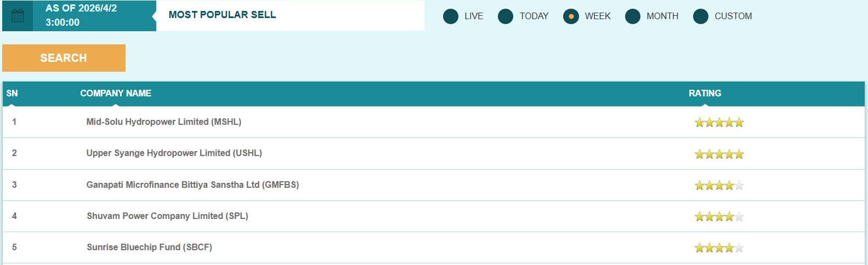868x265 pixels.
Task: Sort by the COMPANY NAME column header
Action: 116,94
